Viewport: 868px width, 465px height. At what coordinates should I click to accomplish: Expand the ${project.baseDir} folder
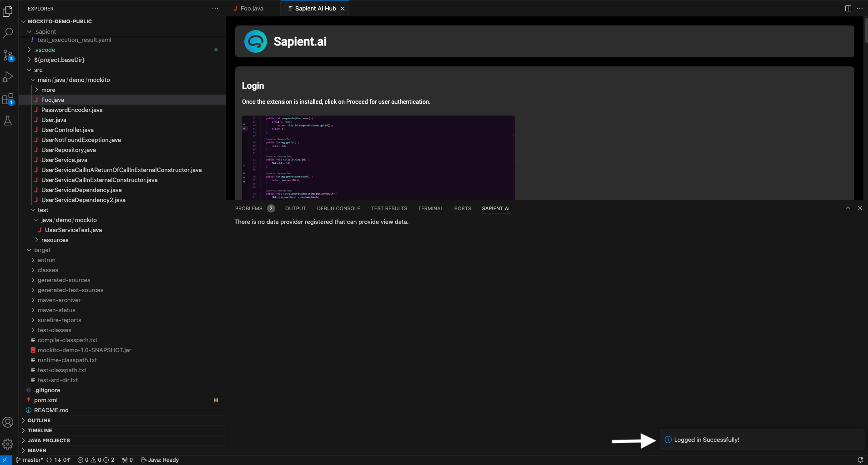[x=122, y=60]
